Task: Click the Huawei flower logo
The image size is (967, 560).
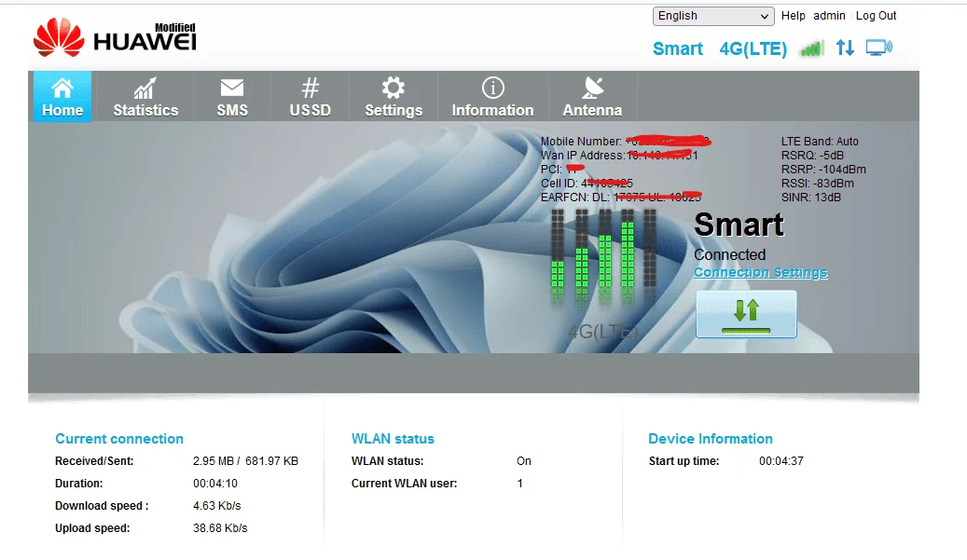Action: click(x=59, y=37)
